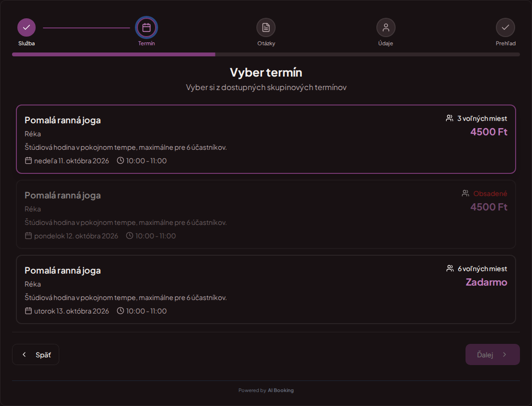Image resolution: width=532 pixels, height=406 pixels.
Task: Click the Otázky step label
Action: coord(266,43)
